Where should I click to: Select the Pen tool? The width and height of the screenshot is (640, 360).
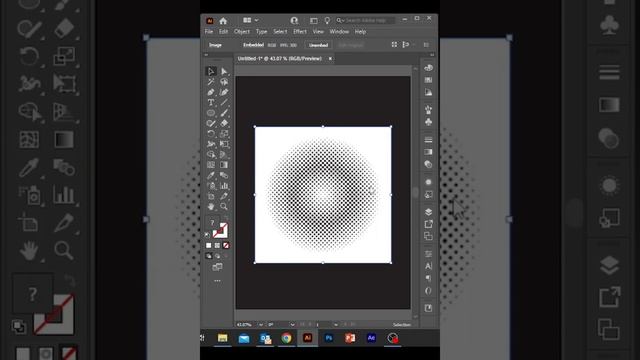click(211, 92)
